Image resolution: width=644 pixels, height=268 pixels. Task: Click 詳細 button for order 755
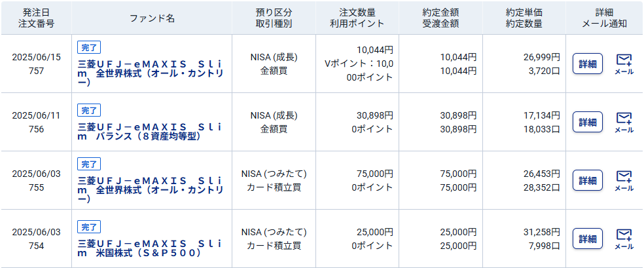588,180
